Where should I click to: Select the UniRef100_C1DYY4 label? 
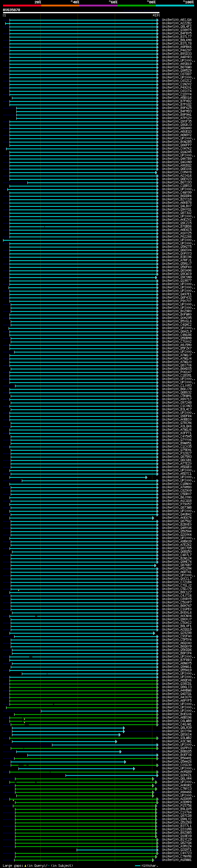click(177, 94)
